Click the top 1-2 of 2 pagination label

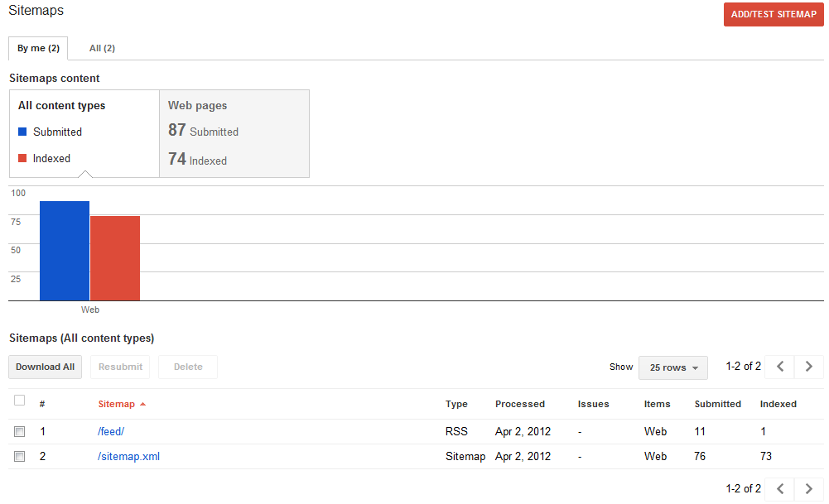pyautogui.click(x=744, y=366)
